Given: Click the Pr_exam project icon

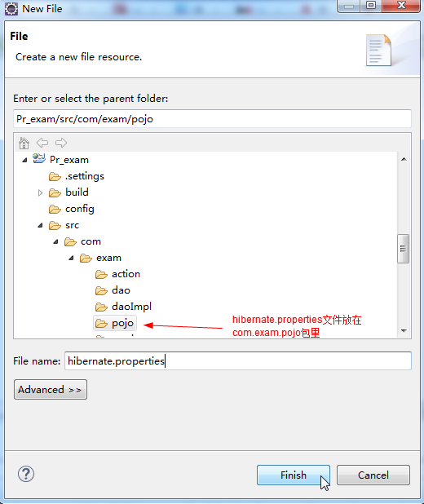Looking at the screenshot, I should (39, 158).
